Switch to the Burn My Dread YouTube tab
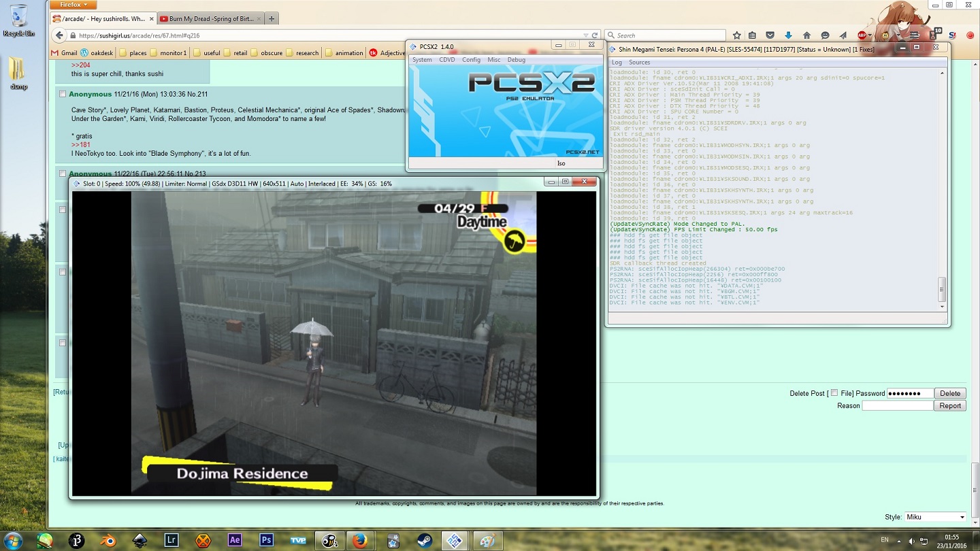 coord(207,19)
